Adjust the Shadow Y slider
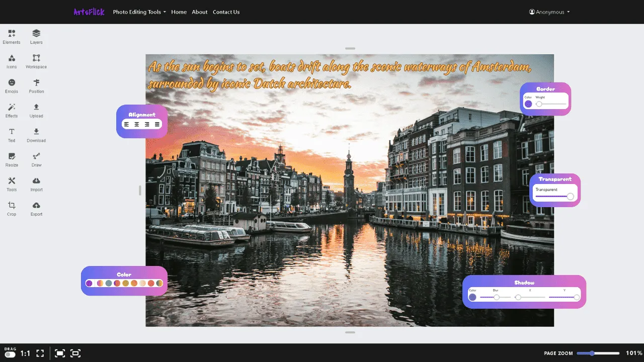 pos(564,297)
